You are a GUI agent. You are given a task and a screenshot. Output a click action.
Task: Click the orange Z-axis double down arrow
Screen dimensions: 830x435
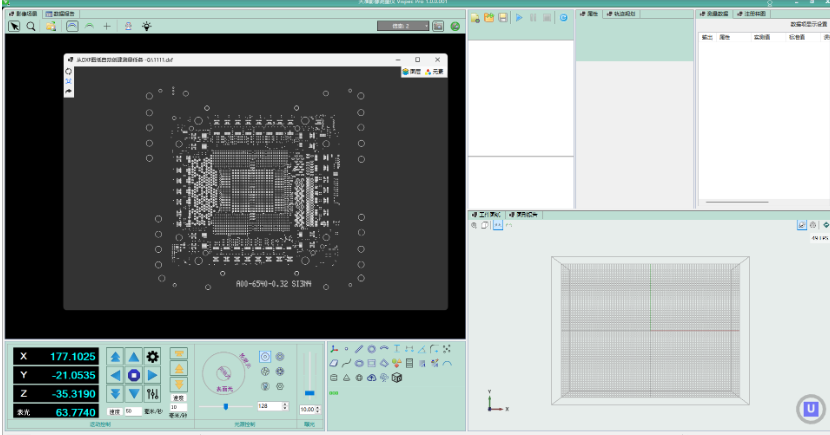[179, 385]
